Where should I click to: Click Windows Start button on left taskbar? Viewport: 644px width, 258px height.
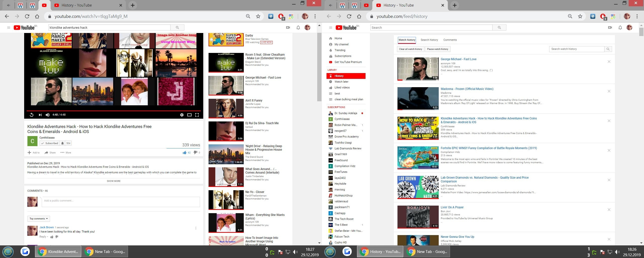[8, 252]
